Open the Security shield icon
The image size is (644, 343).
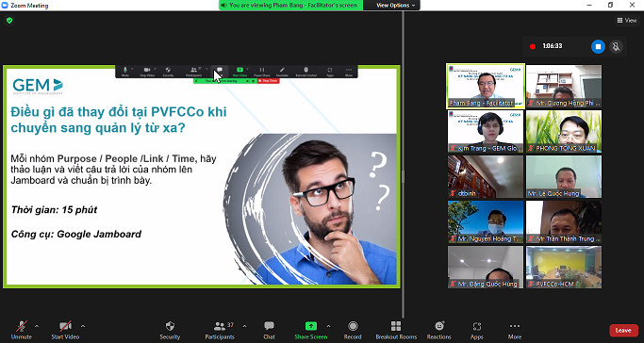(x=170, y=327)
